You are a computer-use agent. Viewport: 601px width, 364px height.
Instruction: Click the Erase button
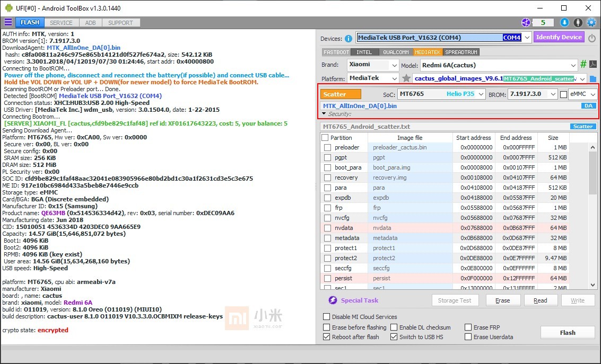(x=502, y=300)
